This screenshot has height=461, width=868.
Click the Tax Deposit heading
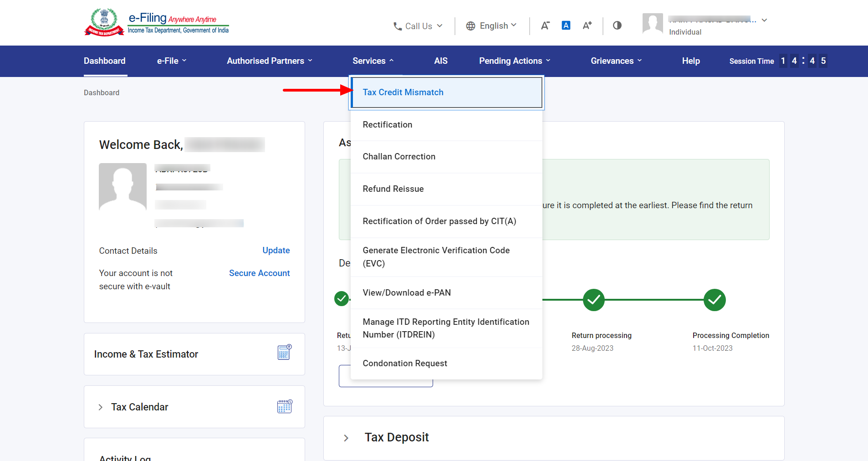(x=397, y=437)
